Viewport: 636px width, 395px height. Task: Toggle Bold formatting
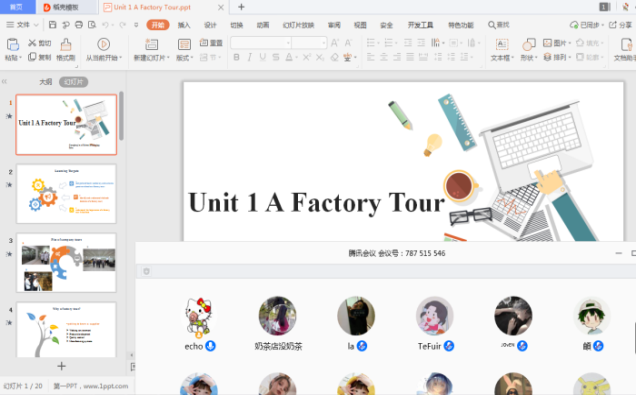tap(236, 57)
